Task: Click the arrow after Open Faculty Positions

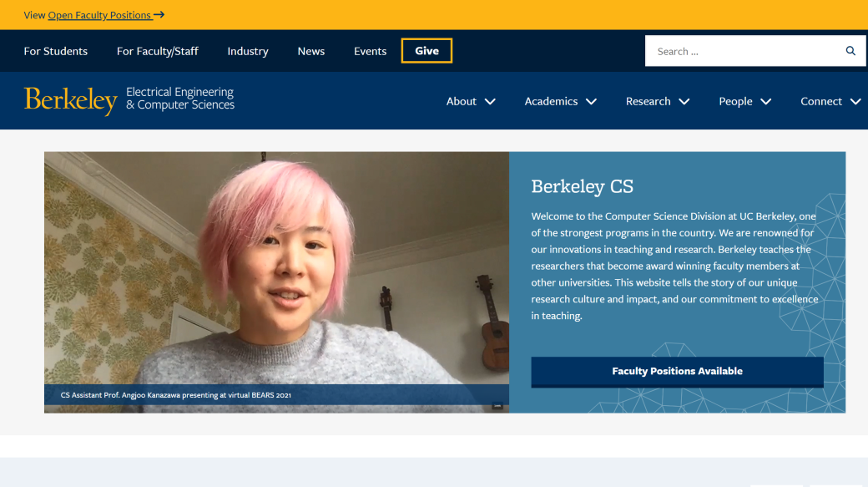Action: click(159, 14)
